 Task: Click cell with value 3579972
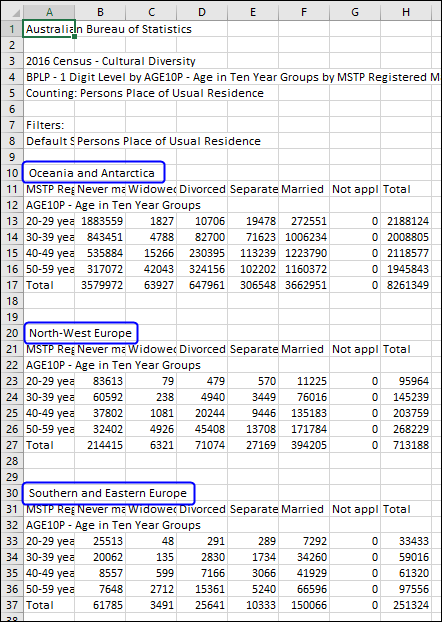click(100, 285)
